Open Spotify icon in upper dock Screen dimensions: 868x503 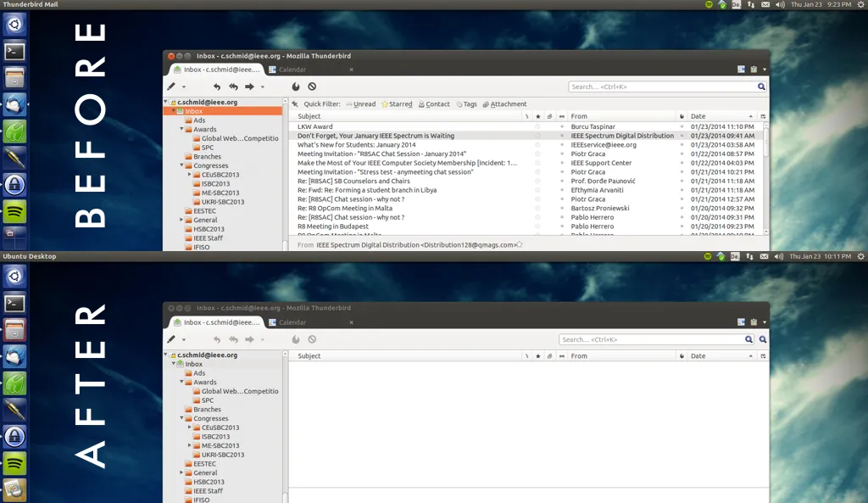[14, 211]
